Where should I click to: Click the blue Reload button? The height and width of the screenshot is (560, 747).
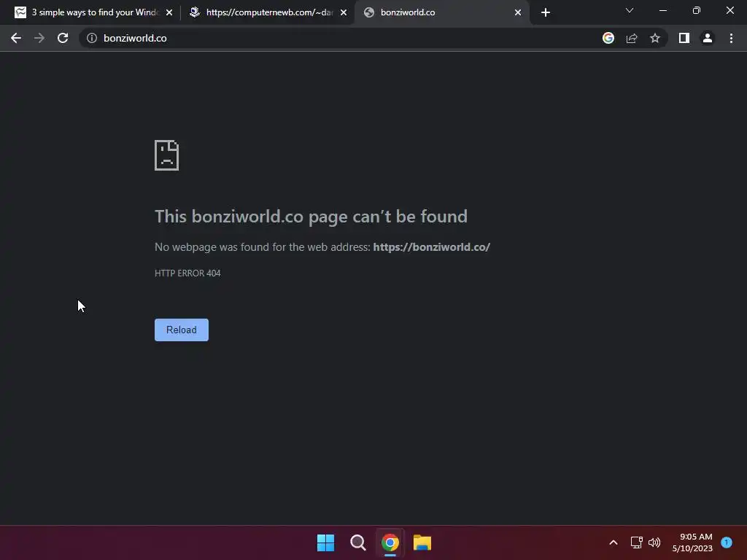tap(182, 330)
